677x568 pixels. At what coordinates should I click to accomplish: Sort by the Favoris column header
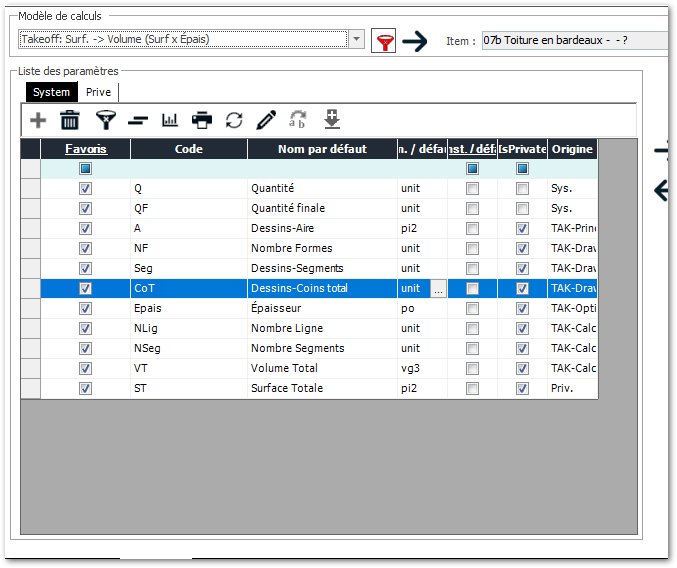tap(85, 149)
